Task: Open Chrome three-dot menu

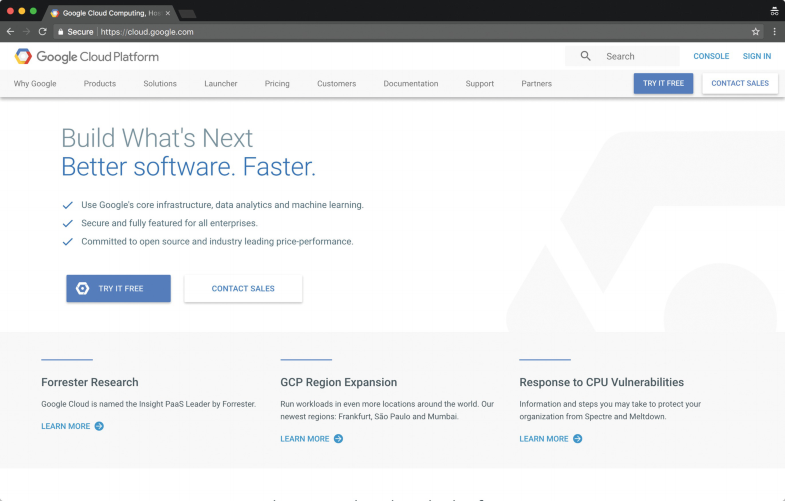Action: pyautogui.click(x=774, y=32)
